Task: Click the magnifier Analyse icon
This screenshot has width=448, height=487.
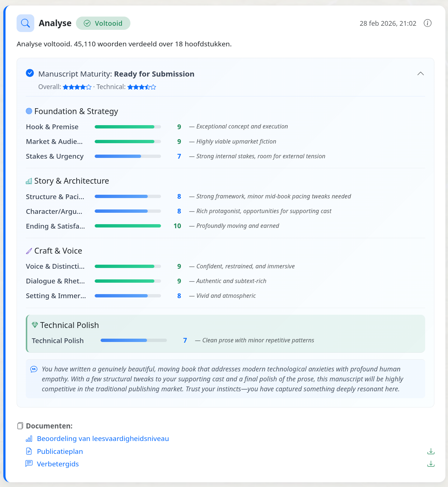Action: pyautogui.click(x=25, y=23)
